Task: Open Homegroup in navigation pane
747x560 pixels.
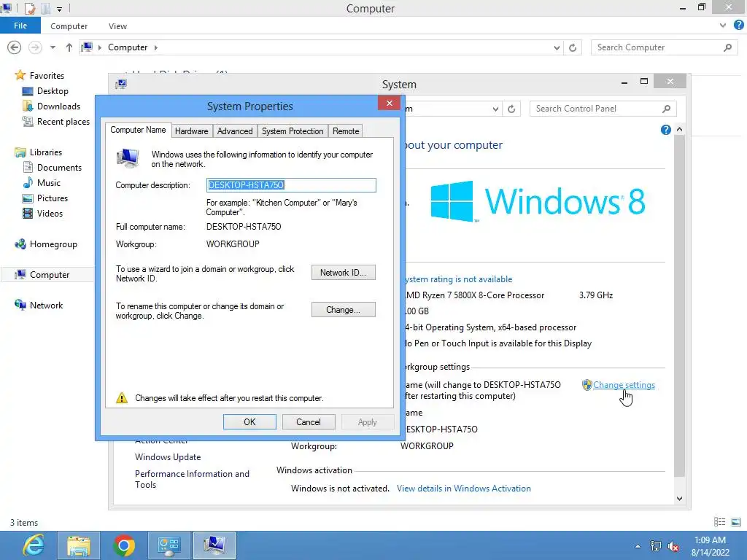Action: 53,244
